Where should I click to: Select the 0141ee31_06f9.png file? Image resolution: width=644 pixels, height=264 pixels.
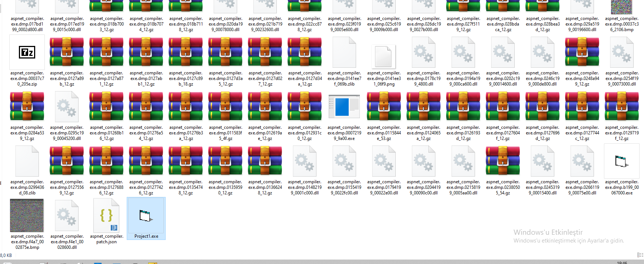[384, 56]
